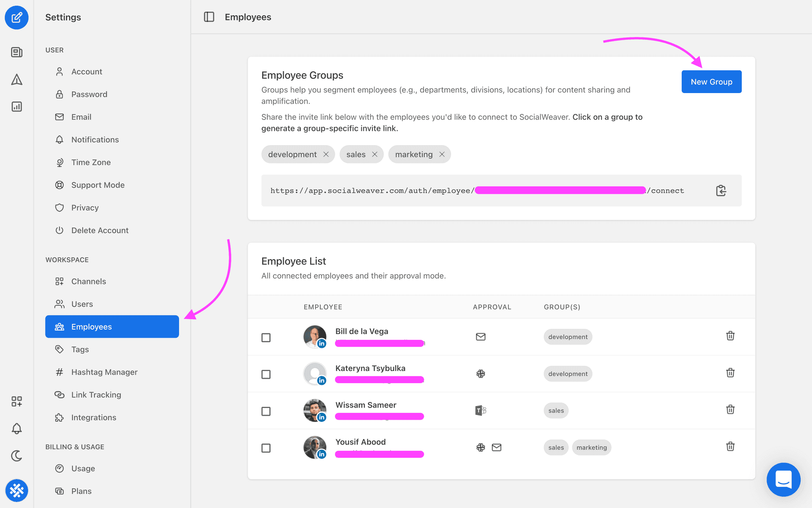Click Kateryna Tsybulka's development tag
Screen dimensions: 812x508
tap(568, 374)
